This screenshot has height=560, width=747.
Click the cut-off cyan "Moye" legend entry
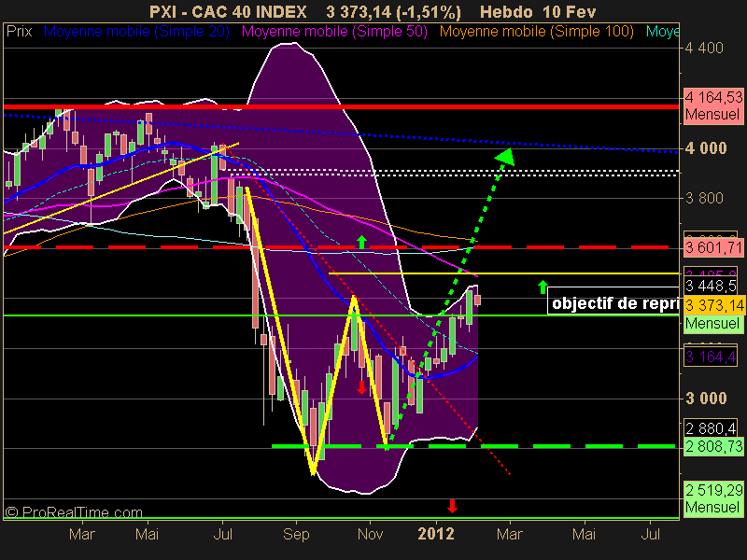pyautogui.click(x=662, y=32)
